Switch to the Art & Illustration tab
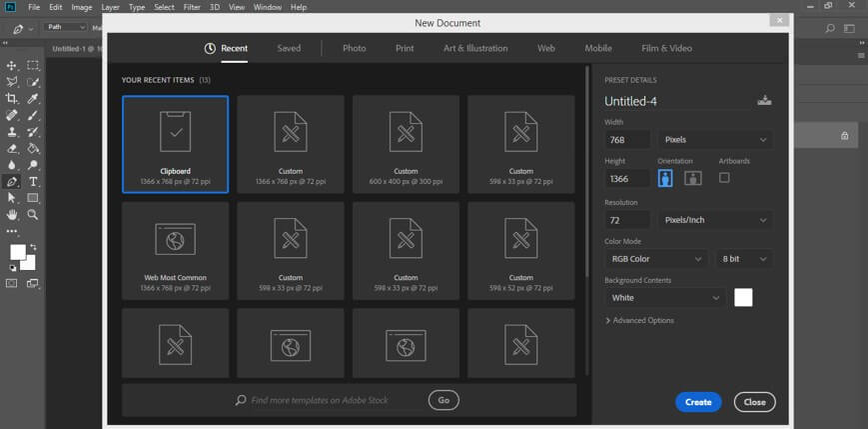The height and width of the screenshot is (429, 868). click(475, 48)
